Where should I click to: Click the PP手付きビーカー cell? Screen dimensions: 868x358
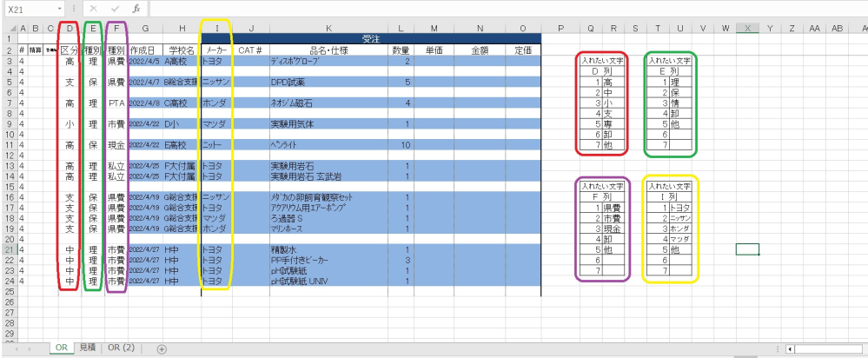point(328,260)
